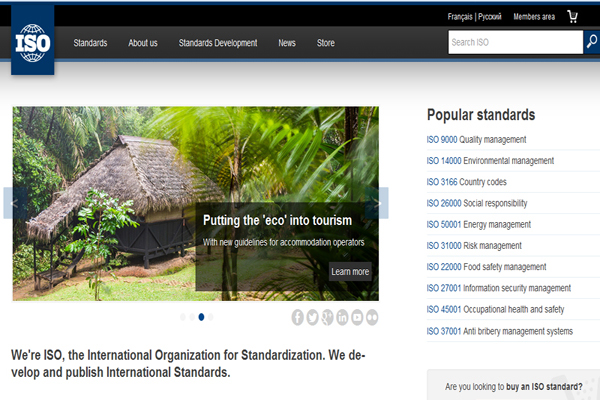Advance carousel with right arrow
The image size is (600, 400).
pos(378,203)
